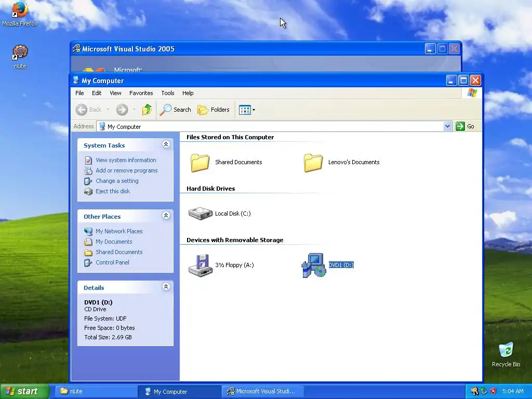This screenshot has height=399, width=532.
Task: Click Total Size: 2.69 GB text
Action: (108, 337)
